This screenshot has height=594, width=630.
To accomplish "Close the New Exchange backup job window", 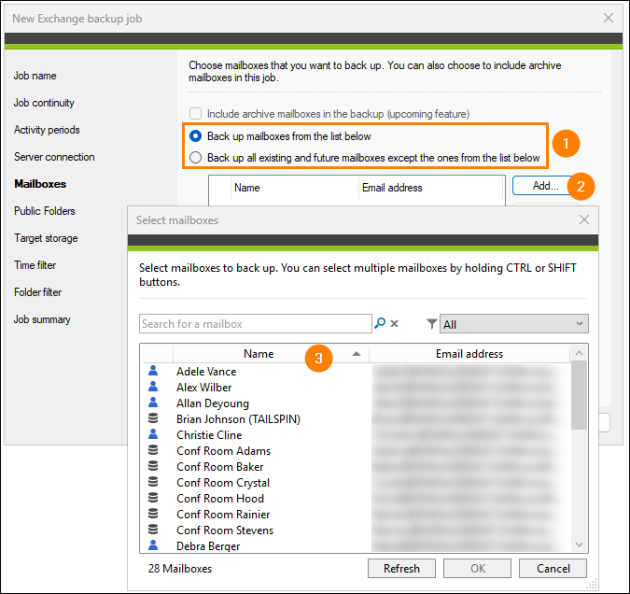I will tap(608, 18).
